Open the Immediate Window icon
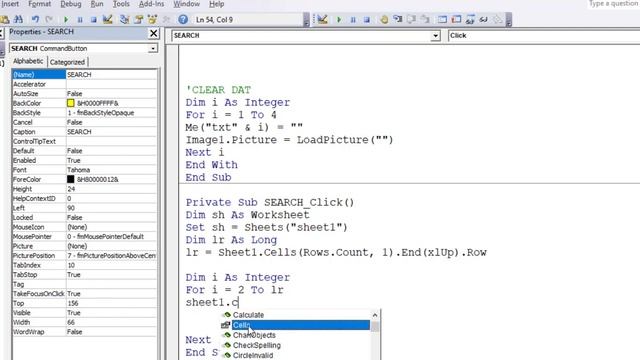 (456, 19)
